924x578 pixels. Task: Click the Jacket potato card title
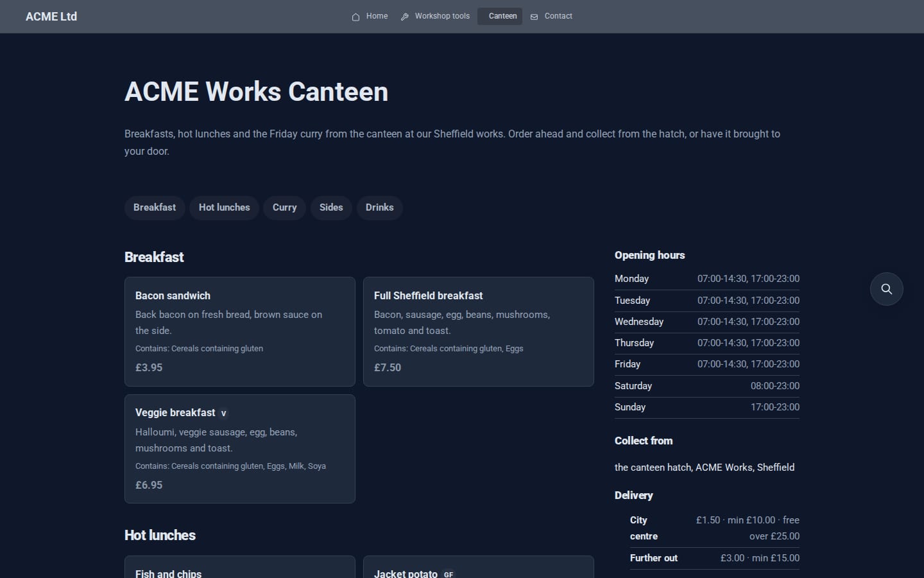point(406,574)
